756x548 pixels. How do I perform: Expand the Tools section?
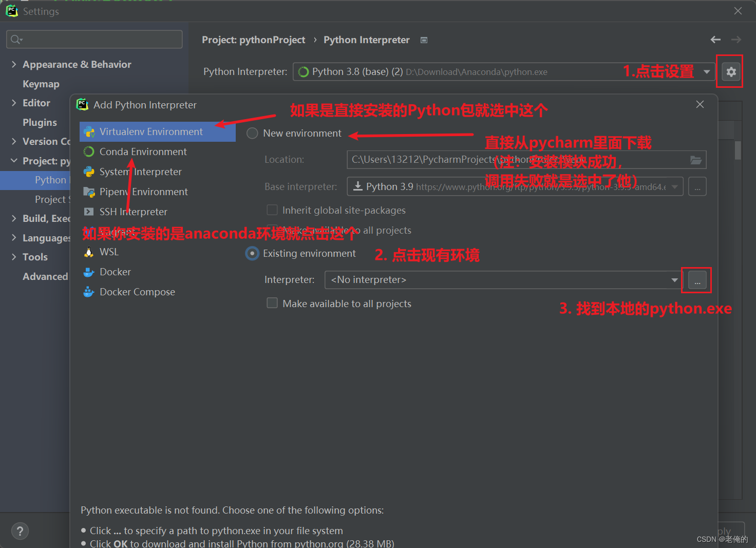pyautogui.click(x=14, y=257)
